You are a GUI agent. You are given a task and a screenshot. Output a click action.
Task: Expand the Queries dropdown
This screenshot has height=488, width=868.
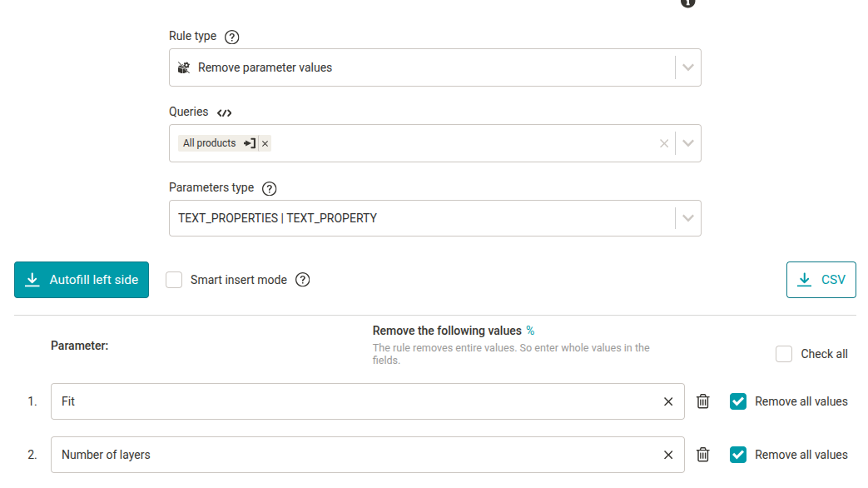pyautogui.click(x=688, y=143)
